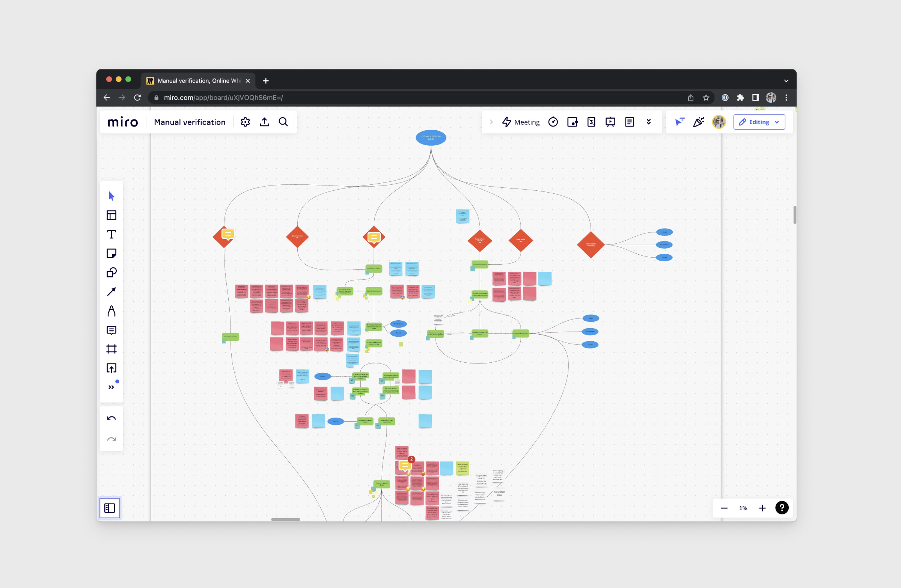Choose the Shapes tool
The height and width of the screenshot is (588, 901).
(x=111, y=273)
